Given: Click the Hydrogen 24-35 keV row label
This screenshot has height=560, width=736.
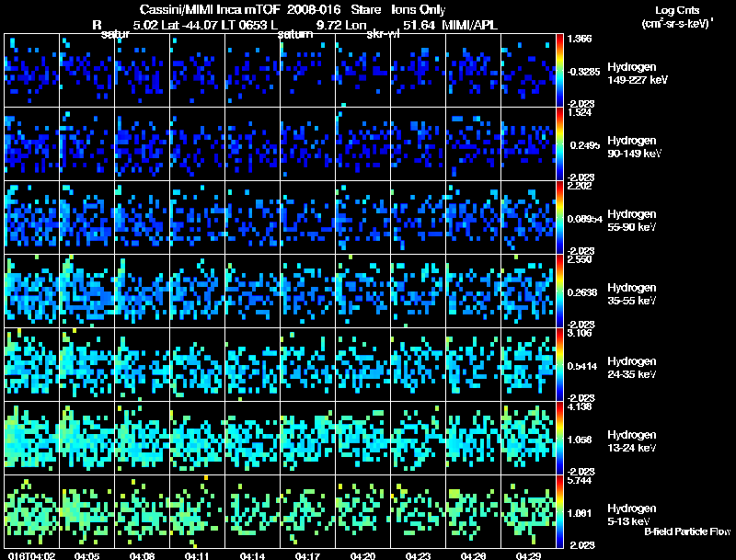Looking at the screenshot, I should (x=632, y=368).
